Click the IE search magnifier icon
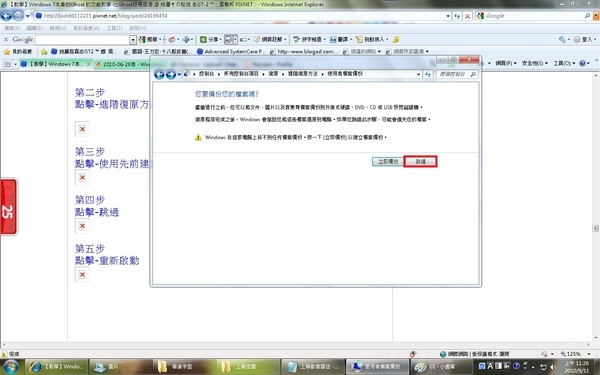 pyautogui.click(x=587, y=16)
